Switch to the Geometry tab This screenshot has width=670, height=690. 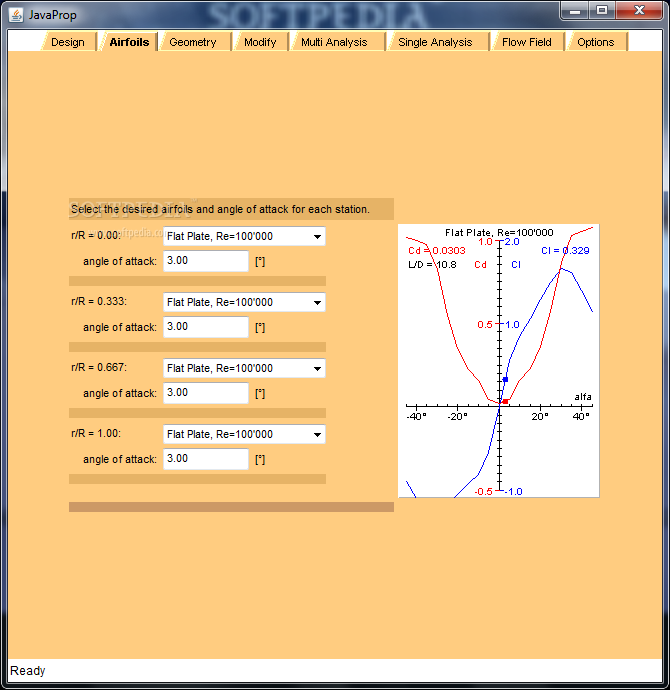193,42
